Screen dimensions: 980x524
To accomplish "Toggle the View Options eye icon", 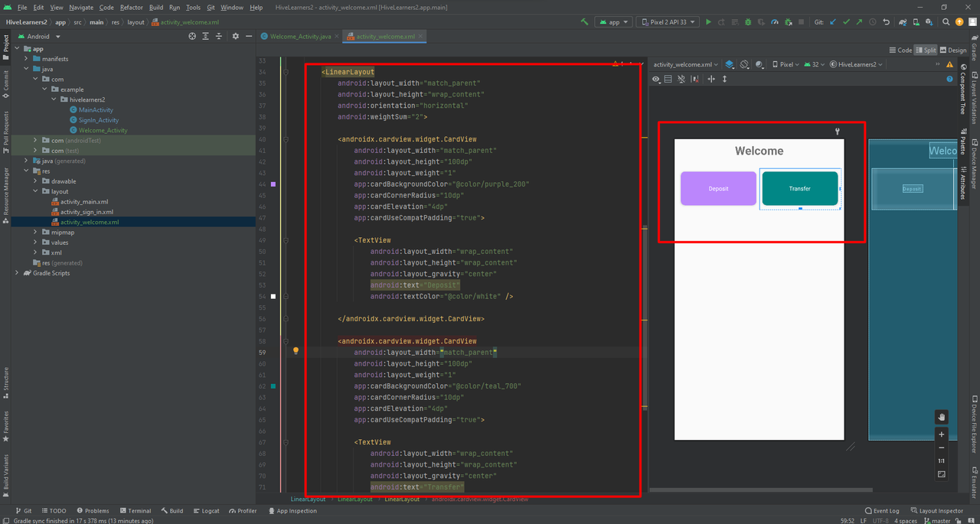I will 656,79.
